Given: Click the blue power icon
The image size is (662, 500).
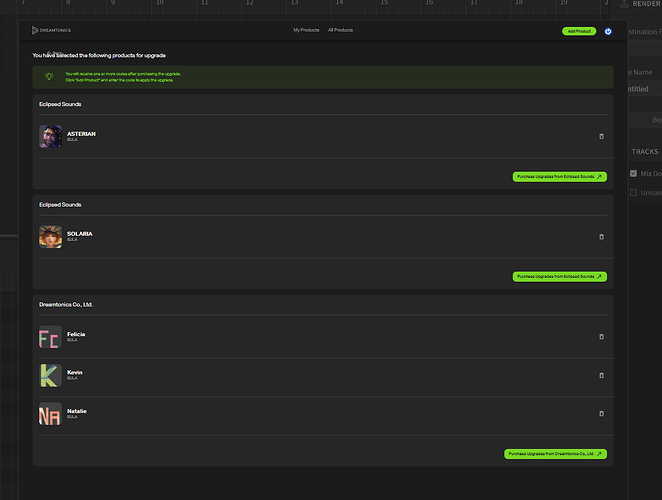Looking at the screenshot, I should 608,31.
